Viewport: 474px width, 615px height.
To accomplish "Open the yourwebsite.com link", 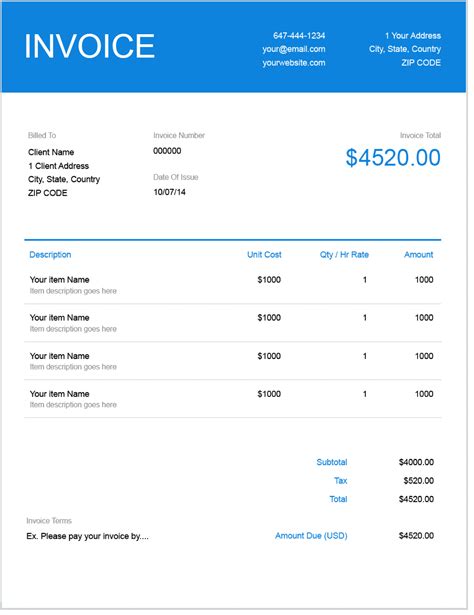I will pyautogui.click(x=294, y=63).
